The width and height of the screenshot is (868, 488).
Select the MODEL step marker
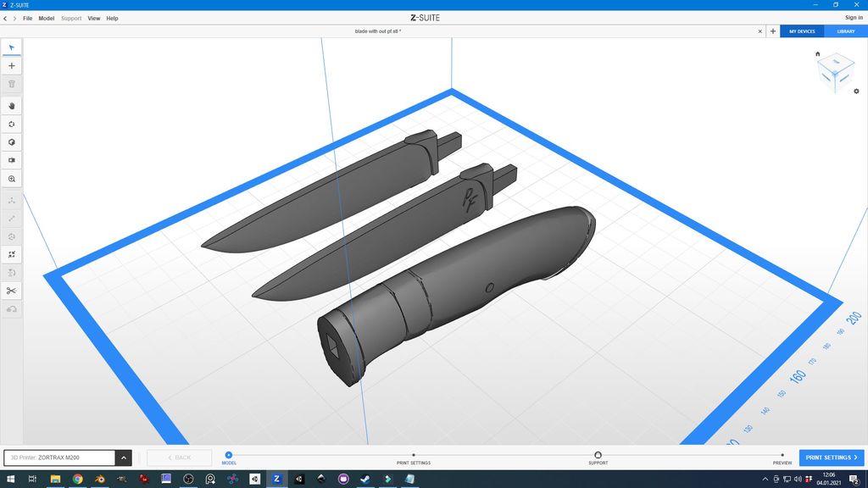point(229,455)
